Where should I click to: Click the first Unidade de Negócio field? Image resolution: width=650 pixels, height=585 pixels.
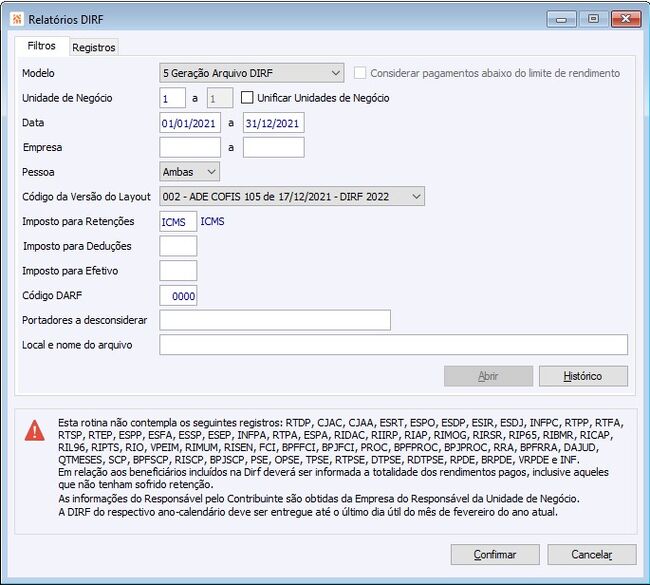point(172,98)
